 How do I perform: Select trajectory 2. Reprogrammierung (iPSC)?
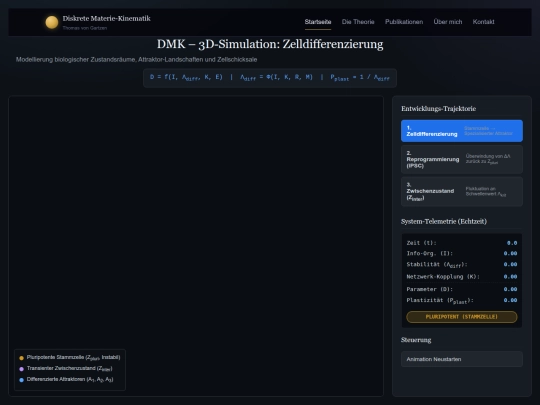[x=461, y=159]
